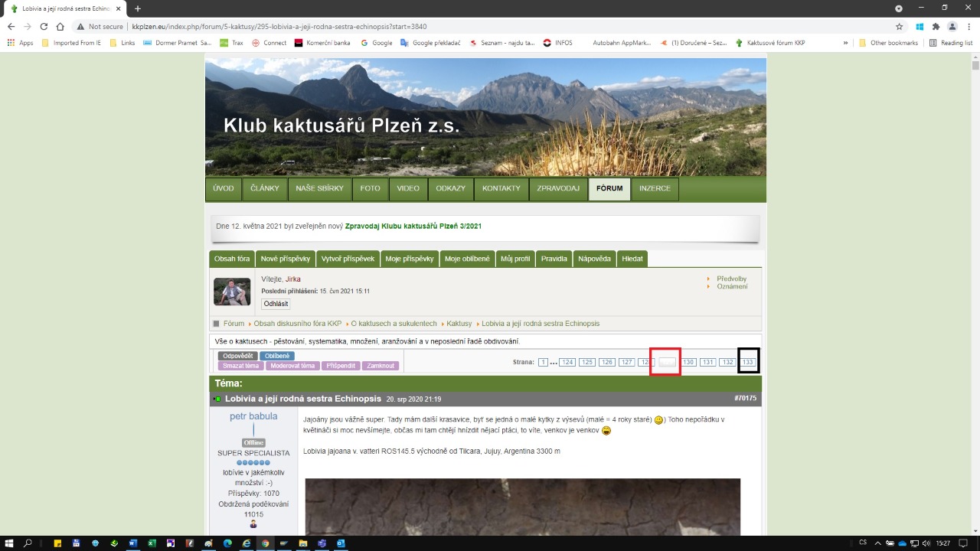The width and height of the screenshot is (980, 551).
Task: Open the NAŠE SBÍRKY menu item
Action: click(x=320, y=188)
